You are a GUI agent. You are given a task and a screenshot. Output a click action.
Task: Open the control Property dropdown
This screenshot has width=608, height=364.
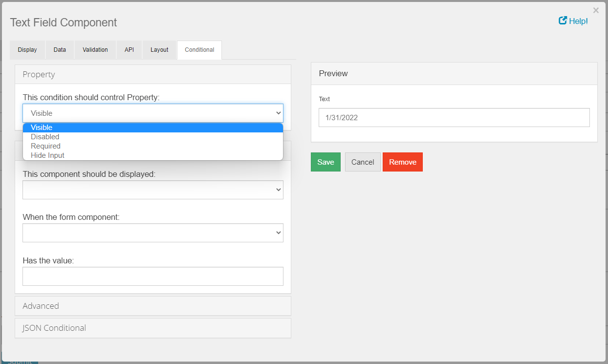coord(152,113)
